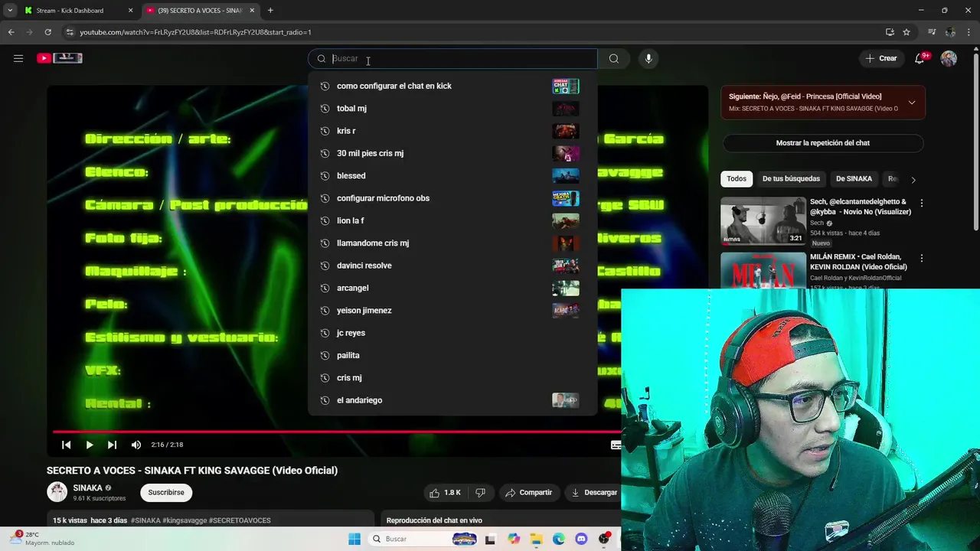Toggle subtitles in the player
Screen dimensions: 980x551
pos(615,445)
